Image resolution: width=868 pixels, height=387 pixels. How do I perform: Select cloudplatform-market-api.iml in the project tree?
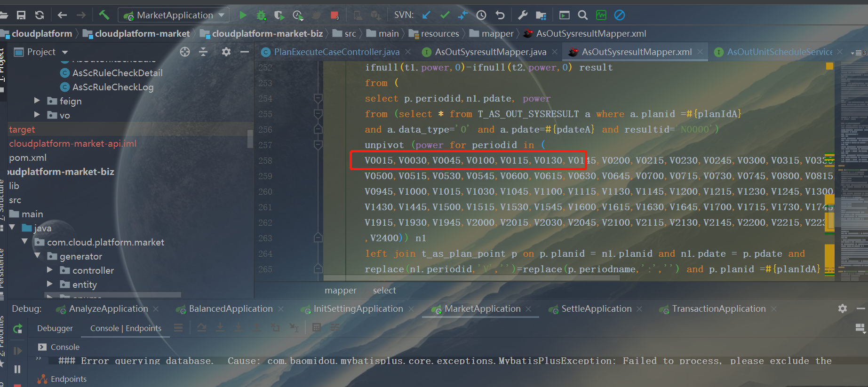click(x=73, y=143)
